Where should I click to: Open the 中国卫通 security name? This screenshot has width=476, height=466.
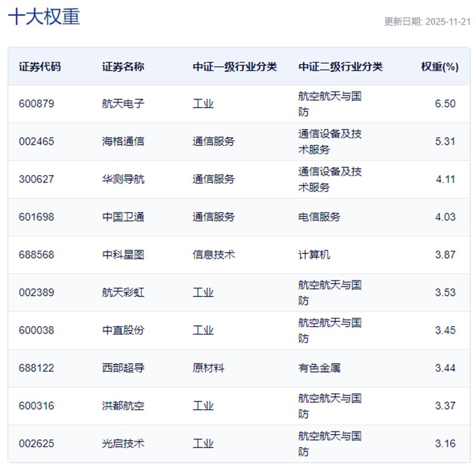[x=123, y=217]
